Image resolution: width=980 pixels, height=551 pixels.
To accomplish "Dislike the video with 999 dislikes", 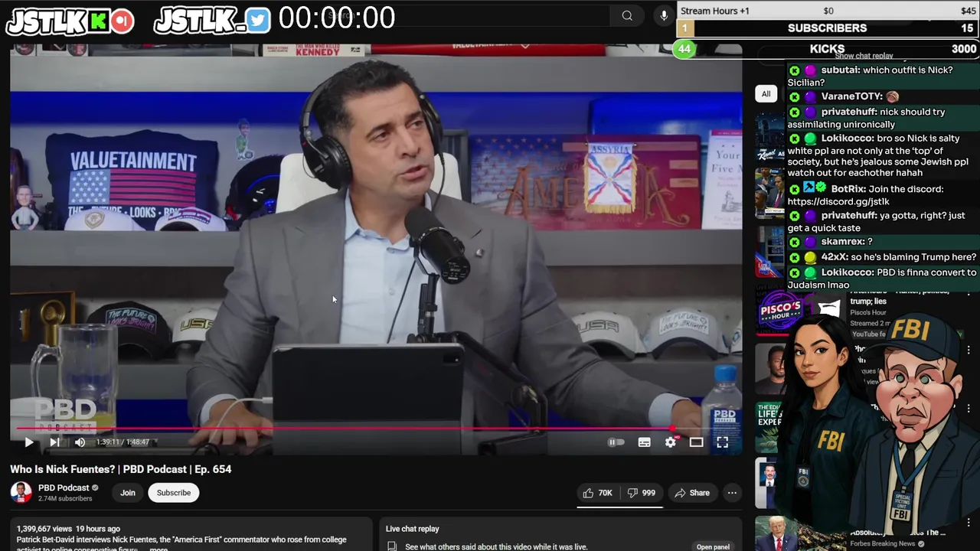I will [x=641, y=493].
